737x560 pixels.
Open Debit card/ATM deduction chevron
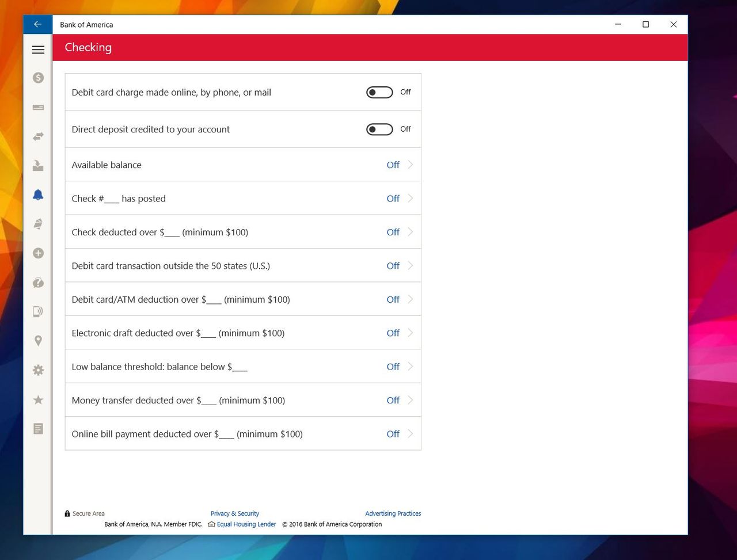[411, 299]
